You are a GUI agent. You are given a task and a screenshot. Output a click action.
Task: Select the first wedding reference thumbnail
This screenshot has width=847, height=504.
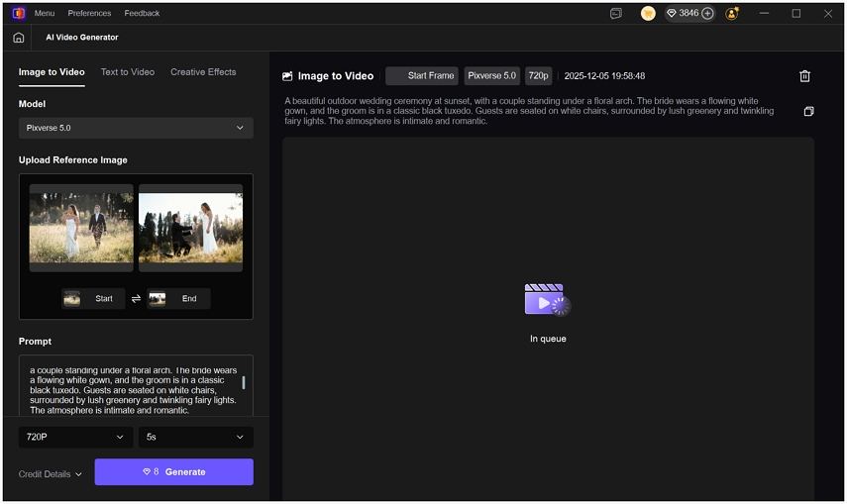pyautogui.click(x=81, y=228)
